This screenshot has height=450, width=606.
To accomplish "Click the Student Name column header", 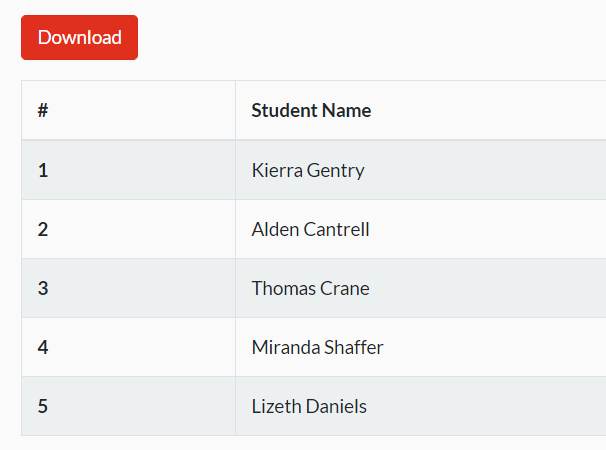I will 311,111.
